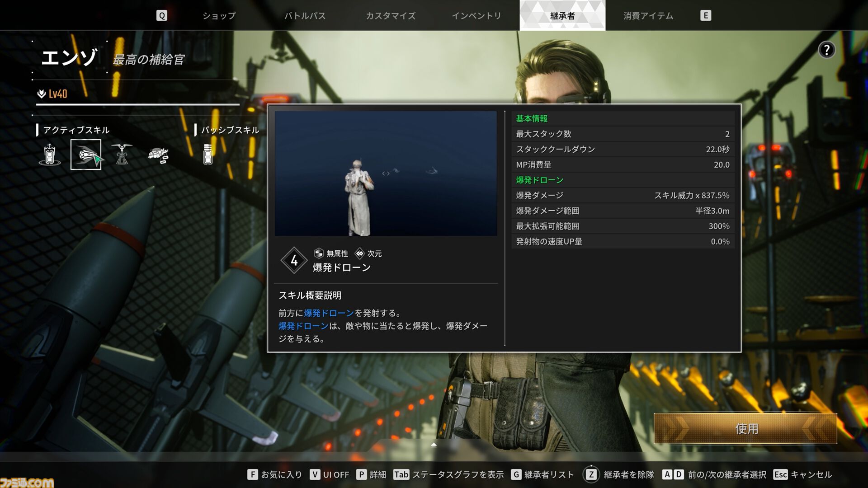The height and width of the screenshot is (488, 868).
Task: Click the アクティブスキル heading
Action: [x=76, y=130]
